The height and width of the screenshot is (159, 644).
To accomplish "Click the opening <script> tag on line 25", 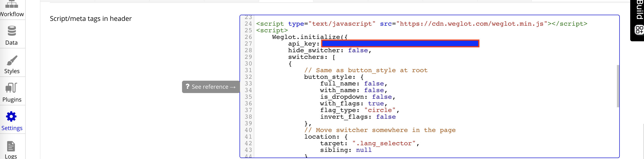I will (x=272, y=30).
